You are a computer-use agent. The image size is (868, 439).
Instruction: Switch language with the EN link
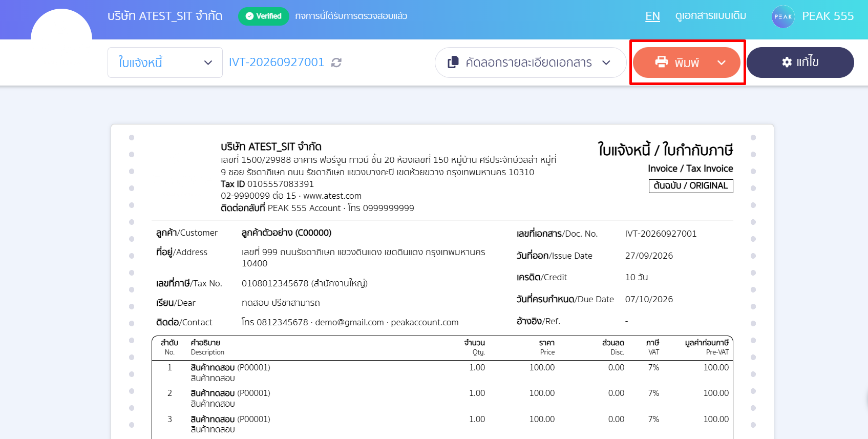pos(652,16)
